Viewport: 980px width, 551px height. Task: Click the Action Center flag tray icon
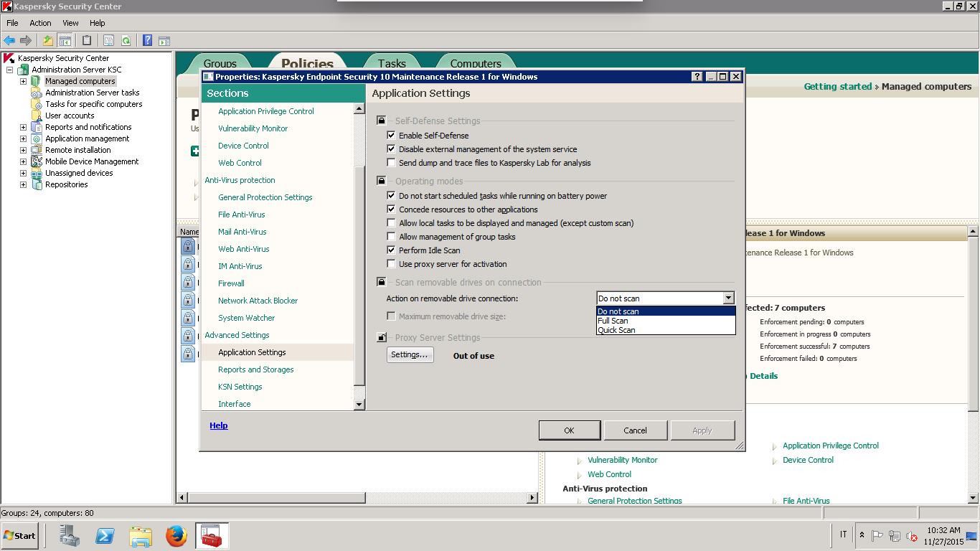coord(877,536)
